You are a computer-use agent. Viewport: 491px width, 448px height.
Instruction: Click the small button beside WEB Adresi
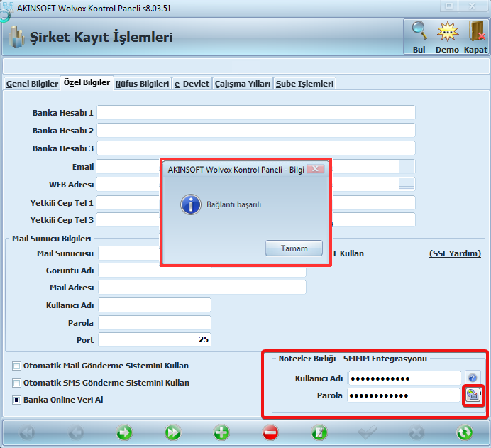(x=407, y=184)
